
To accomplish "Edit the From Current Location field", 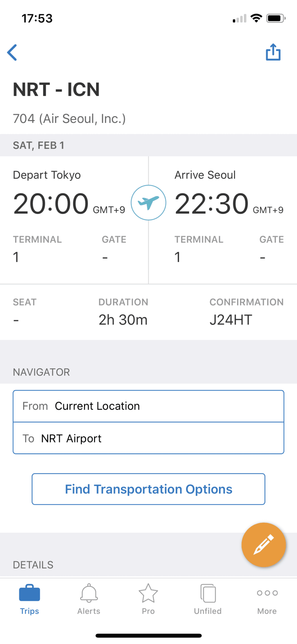I will 148,406.
